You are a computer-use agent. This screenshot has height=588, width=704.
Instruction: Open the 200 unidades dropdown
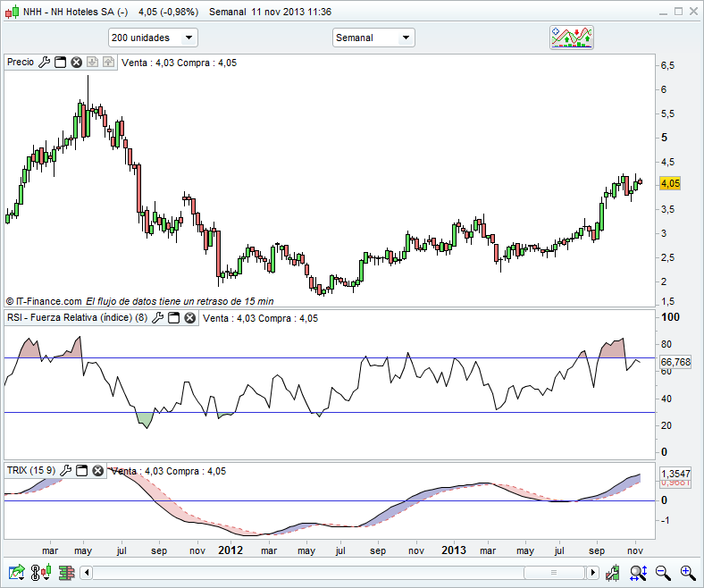[x=152, y=38]
